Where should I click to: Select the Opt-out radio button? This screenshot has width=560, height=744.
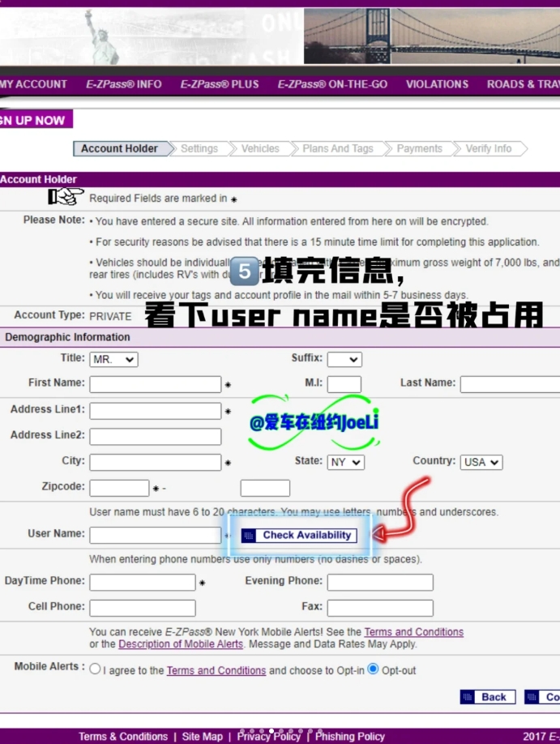pyautogui.click(x=373, y=669)
